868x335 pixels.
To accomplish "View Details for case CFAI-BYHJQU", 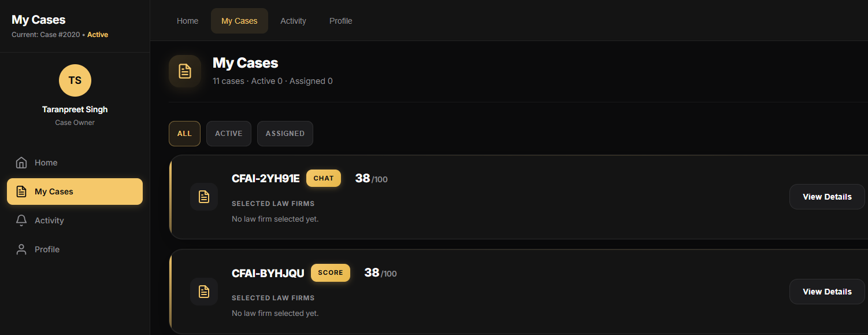I will coord(826,292).
